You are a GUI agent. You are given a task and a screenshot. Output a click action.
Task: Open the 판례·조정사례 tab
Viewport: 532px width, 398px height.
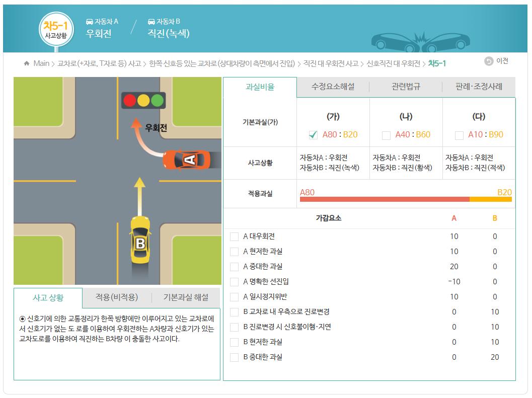coord(479,87)
